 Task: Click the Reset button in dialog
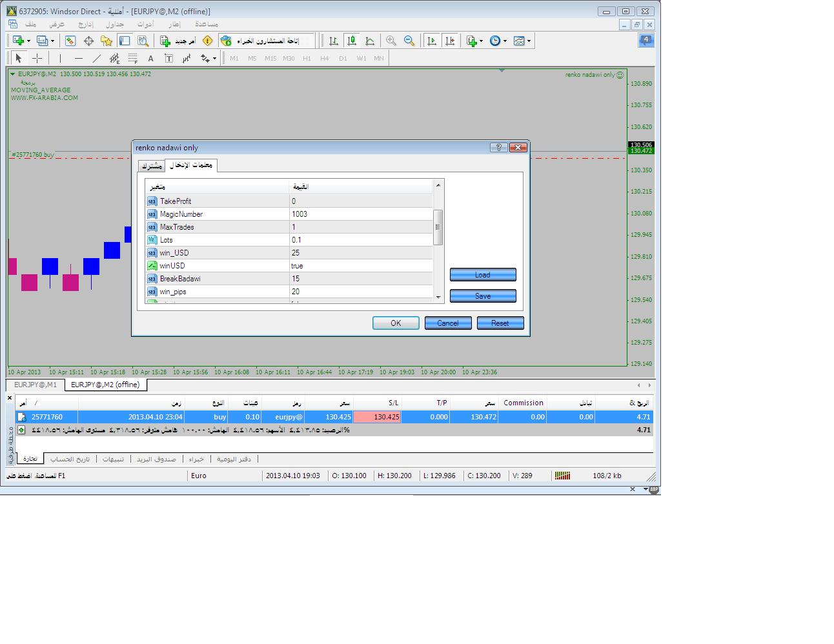tap(500, 323)
